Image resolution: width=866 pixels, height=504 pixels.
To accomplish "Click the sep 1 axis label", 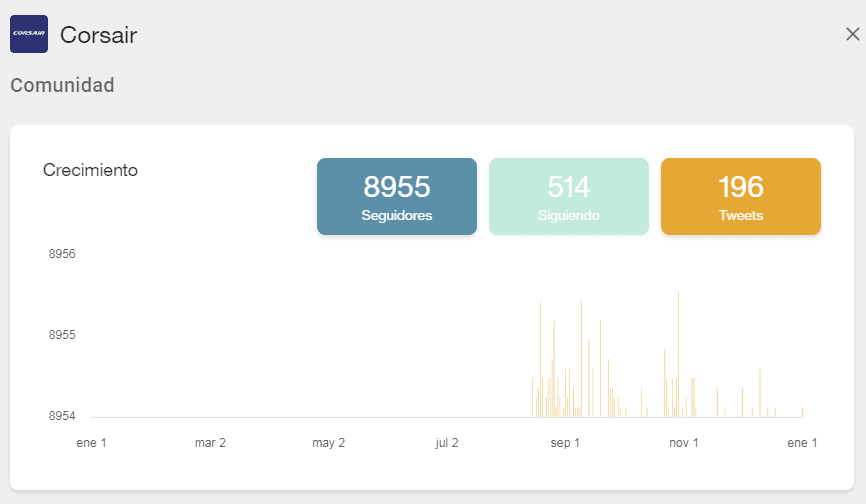I will [x=565, y=443].
